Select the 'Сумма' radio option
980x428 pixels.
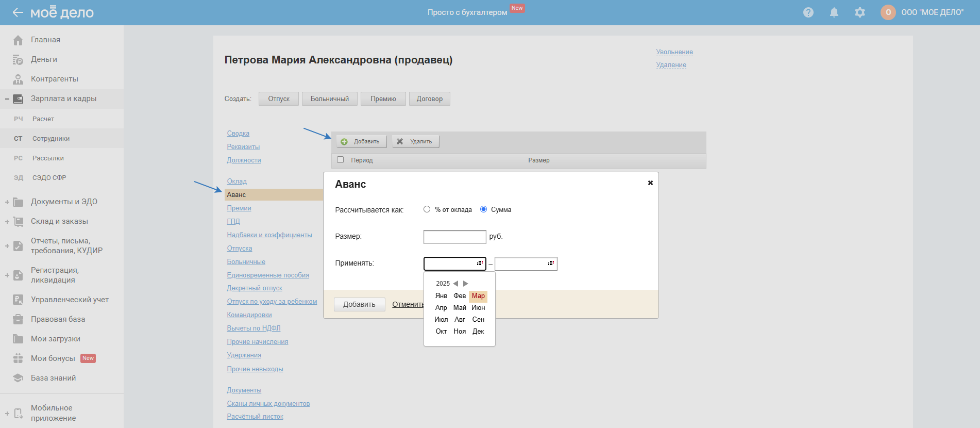(483, 209)
